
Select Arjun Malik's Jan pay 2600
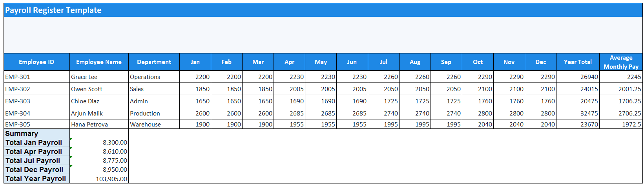click(x=195, y=113)
